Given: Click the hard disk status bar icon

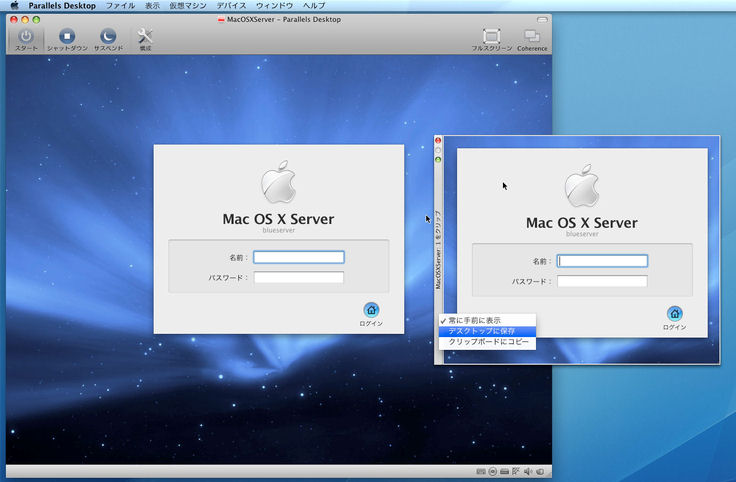Looking at the screenshot, I should tap(504, 471).
